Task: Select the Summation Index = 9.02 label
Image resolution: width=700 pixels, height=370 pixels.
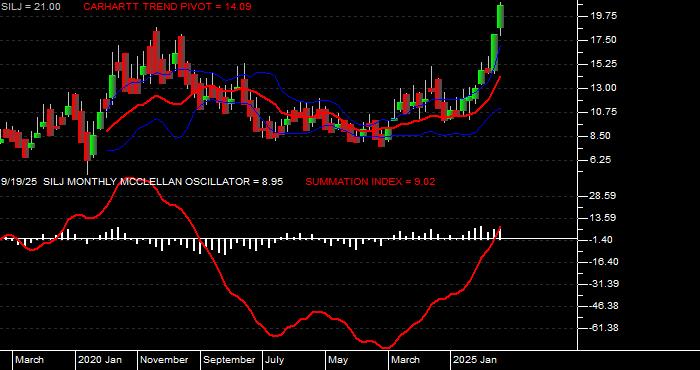Action: 370,182
